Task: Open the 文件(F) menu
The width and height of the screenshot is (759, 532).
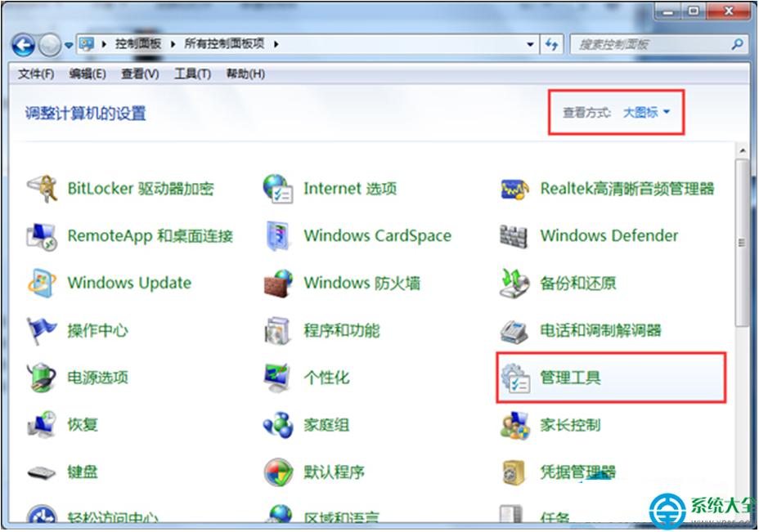Action: pos(36,74)
